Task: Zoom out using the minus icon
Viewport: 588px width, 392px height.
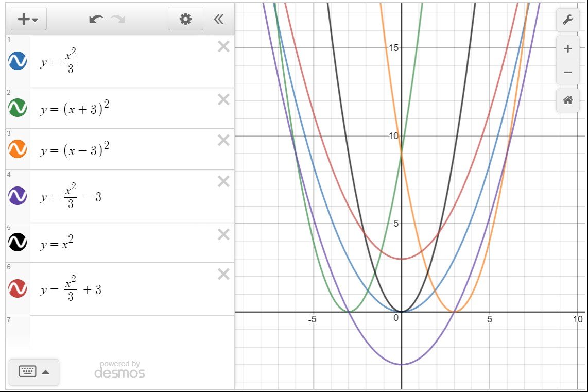Action: click(x=568, y=72)
